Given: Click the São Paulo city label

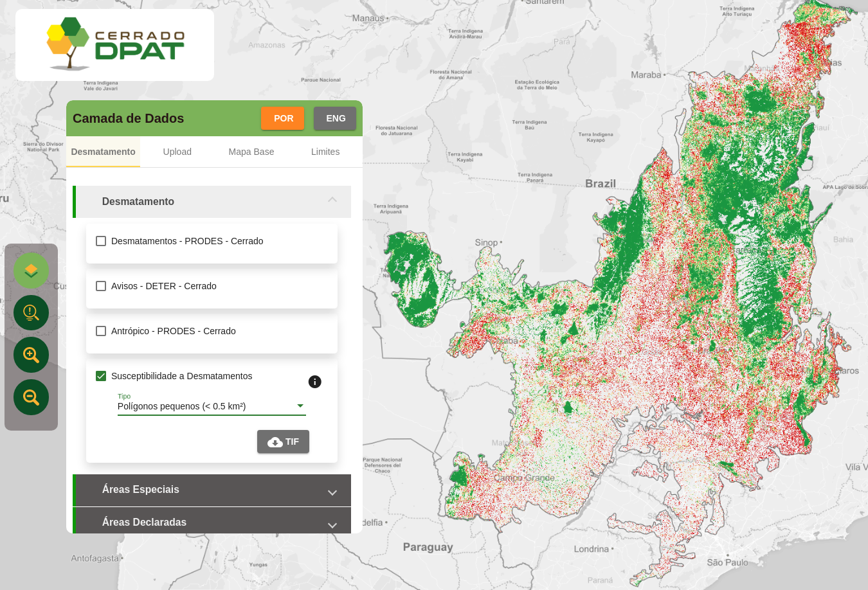Looking at the screenshot, I should coord(727,562).
